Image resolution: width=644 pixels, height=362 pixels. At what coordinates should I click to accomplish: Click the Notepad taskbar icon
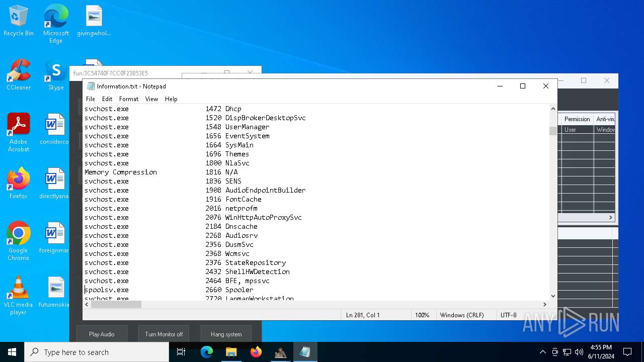305,352
